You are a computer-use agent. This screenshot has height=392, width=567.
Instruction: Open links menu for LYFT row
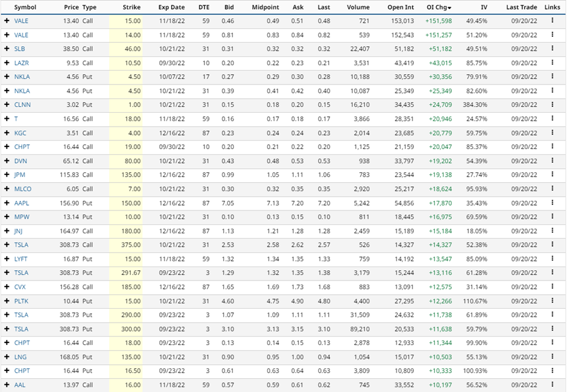(x=552, y=259)
